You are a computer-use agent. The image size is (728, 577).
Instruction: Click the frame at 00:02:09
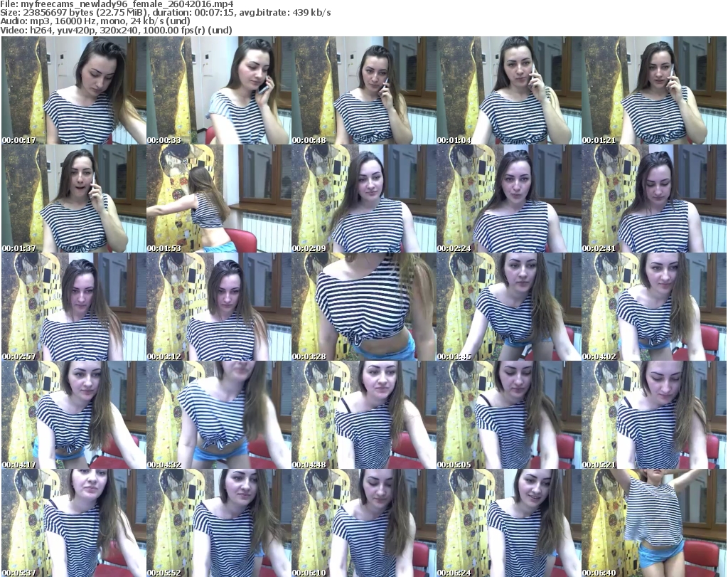click(363, 198)
